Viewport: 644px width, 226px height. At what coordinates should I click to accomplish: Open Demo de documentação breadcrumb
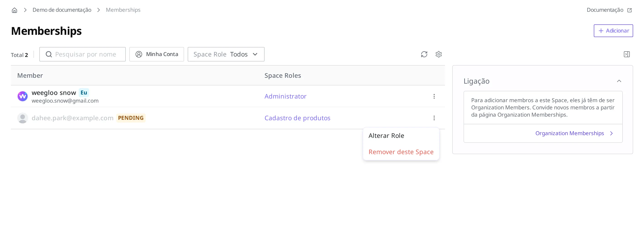tap(62, 10)
